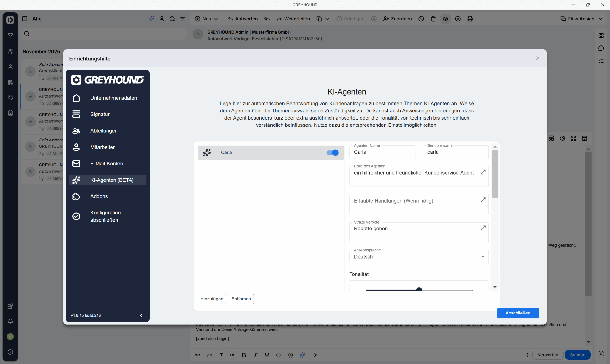610x364 pixels.
Task: Select E-Mail-Konten in setup menu
Action: tap(106, 164)
